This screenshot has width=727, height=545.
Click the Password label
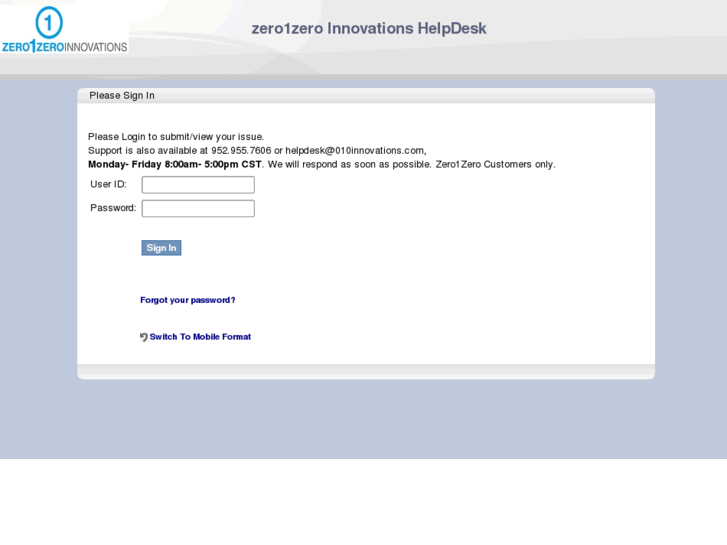[113, 208]
